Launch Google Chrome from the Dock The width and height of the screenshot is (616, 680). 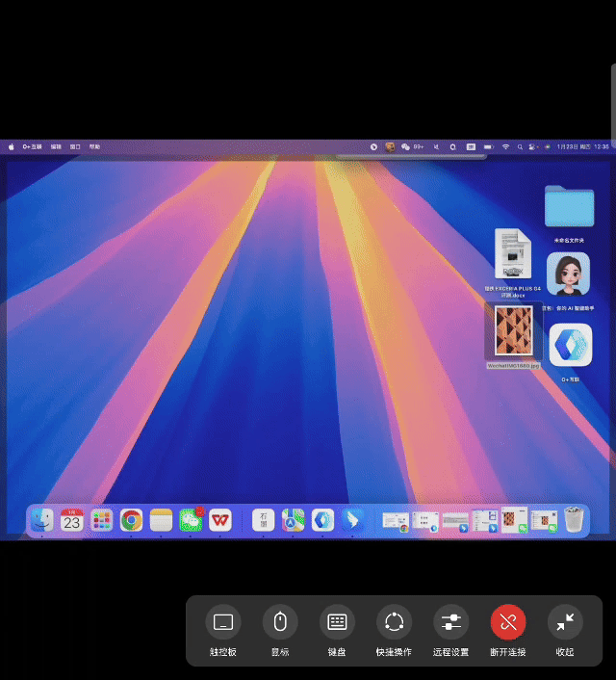[131, 519]
